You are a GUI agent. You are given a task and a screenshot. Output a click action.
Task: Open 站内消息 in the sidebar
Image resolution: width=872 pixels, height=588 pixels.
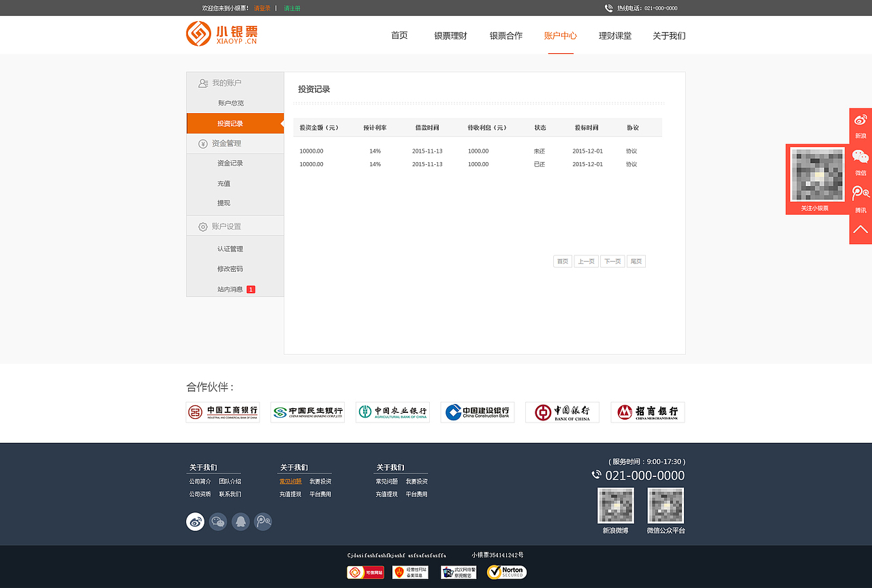click(x=230, y=290)
